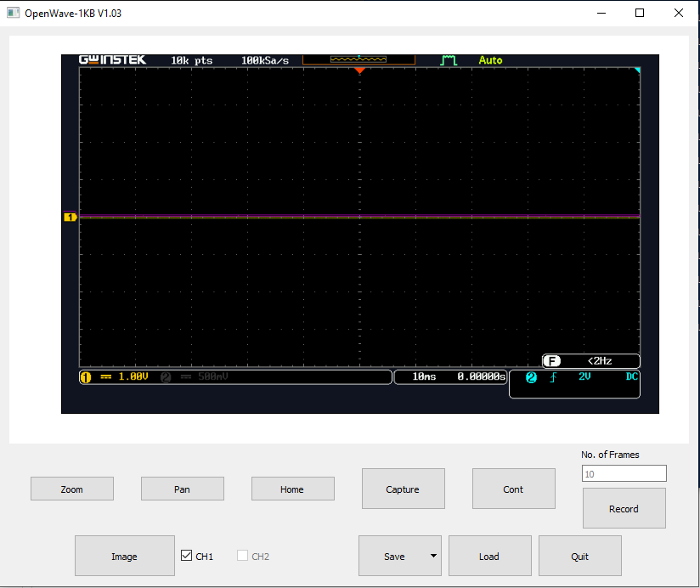Click the yellow channel 1 indicator circle

[85, 377]
